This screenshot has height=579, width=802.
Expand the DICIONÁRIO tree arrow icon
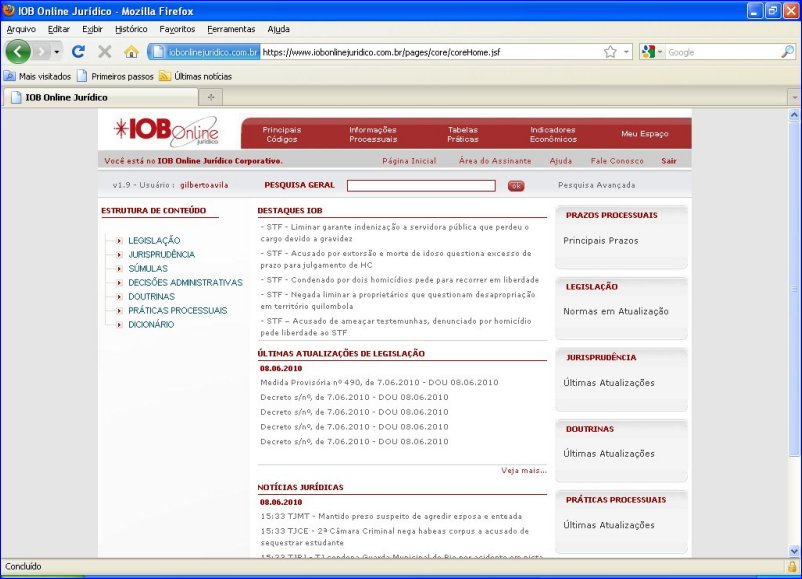[x=119, y=325]
